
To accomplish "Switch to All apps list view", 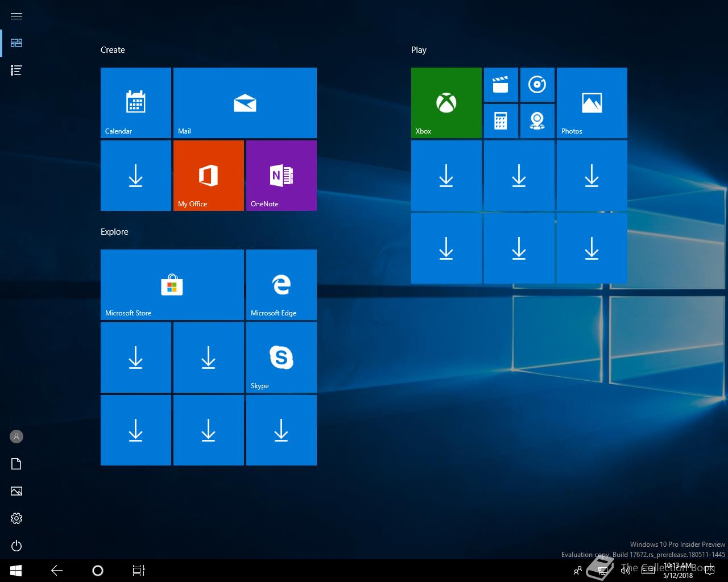I will (x=16, y=70).
